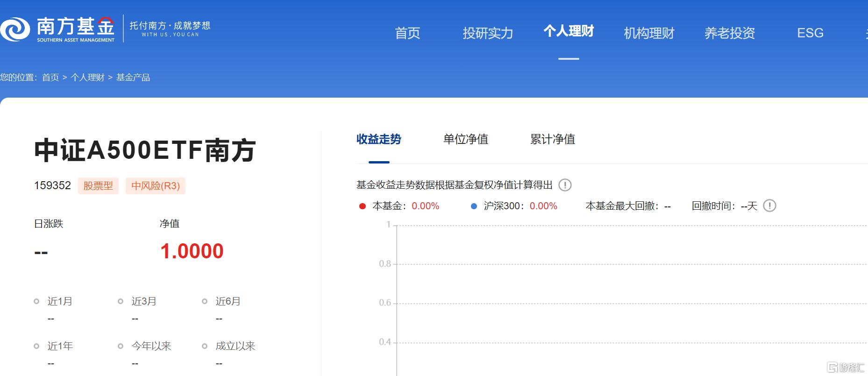Toggle blue 沪深300 legend dot

(474, 206)
